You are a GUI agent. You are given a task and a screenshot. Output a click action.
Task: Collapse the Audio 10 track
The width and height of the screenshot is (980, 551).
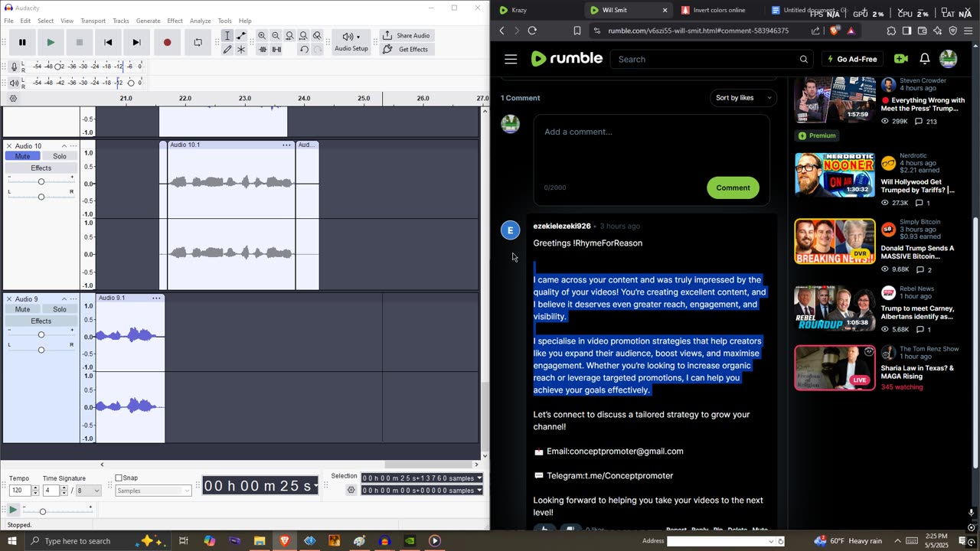point(64,145)
